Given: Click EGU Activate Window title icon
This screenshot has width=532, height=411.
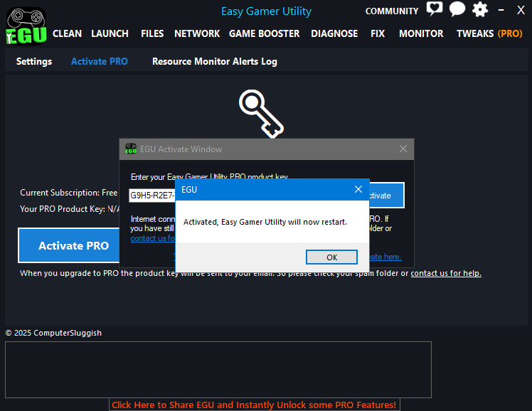Looking at the screenshot, I should [131, 149].
